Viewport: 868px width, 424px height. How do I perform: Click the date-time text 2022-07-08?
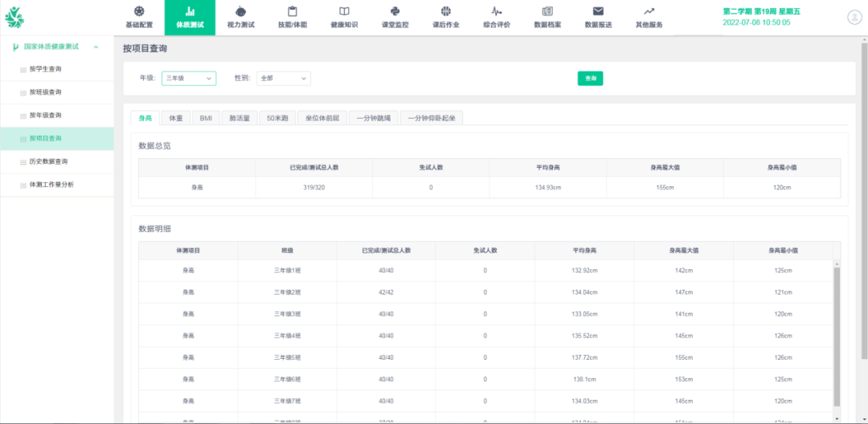[756, 22]
